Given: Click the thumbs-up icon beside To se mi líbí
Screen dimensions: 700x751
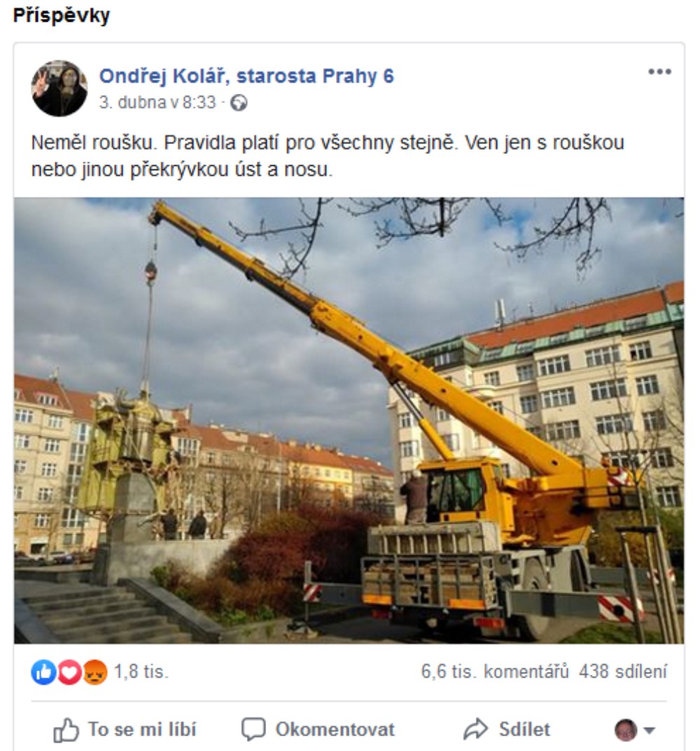Looking at the screenshot, I should (66, 730).
